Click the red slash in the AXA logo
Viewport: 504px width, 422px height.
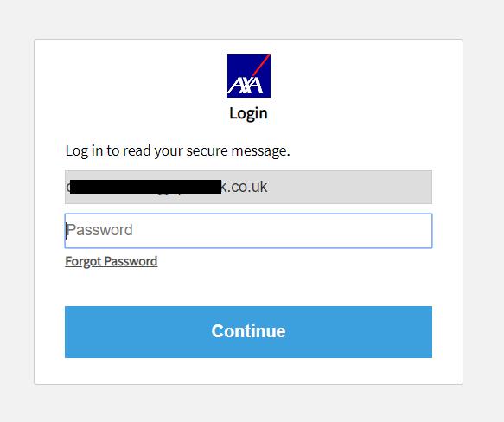point(261,66)
